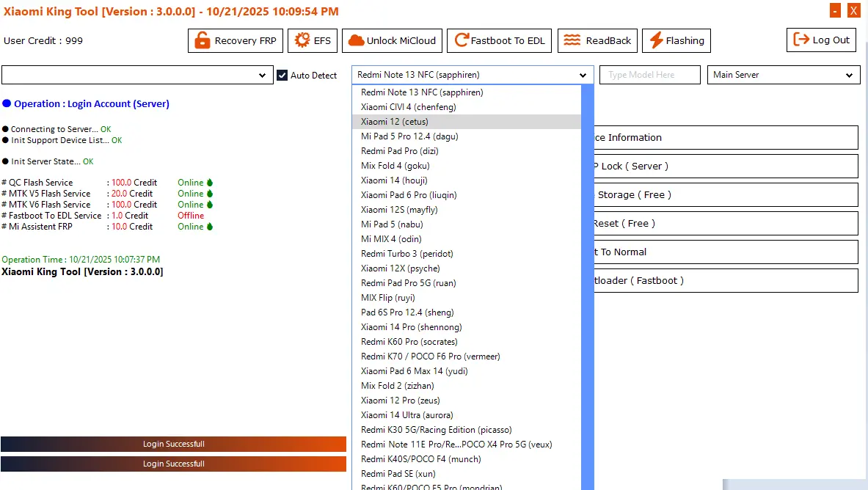Open the Main Server dropdown
Viewport: 868px width, 490px height.
tap(784, 75)
